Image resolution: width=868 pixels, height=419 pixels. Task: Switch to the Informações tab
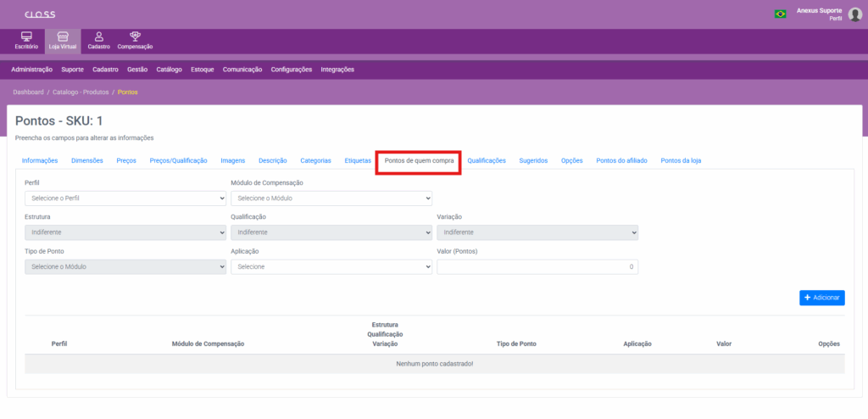pos(40,160)
